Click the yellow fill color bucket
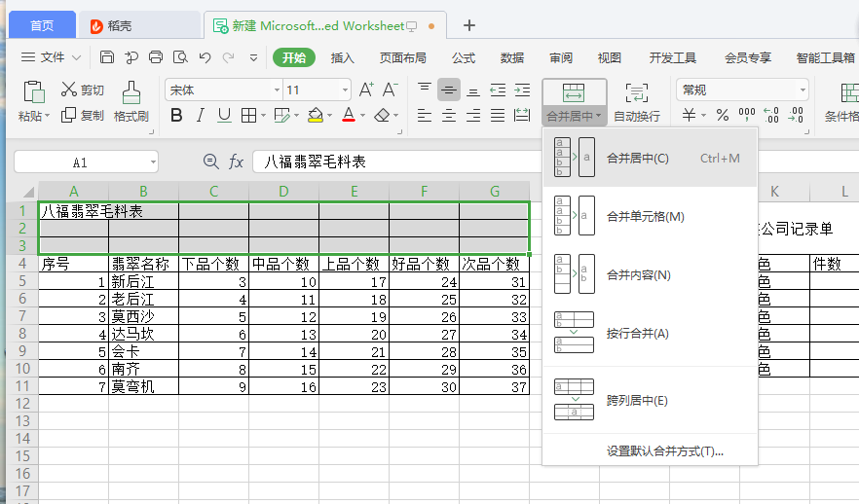 tap(315, 115)
